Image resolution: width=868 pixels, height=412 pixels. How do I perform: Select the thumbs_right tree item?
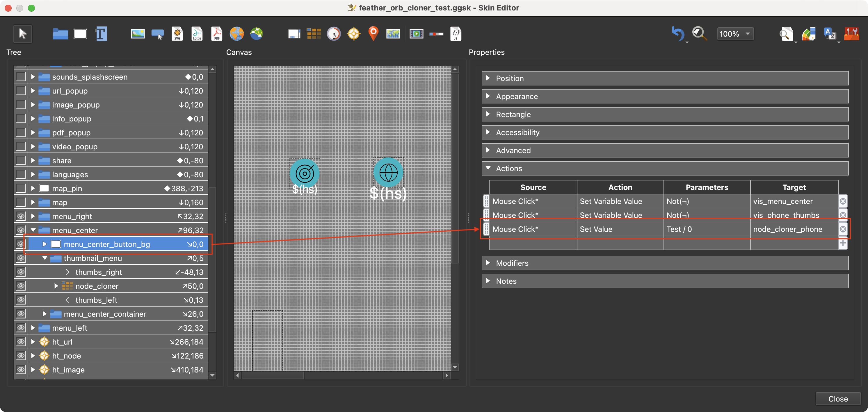tap(118, 272)
